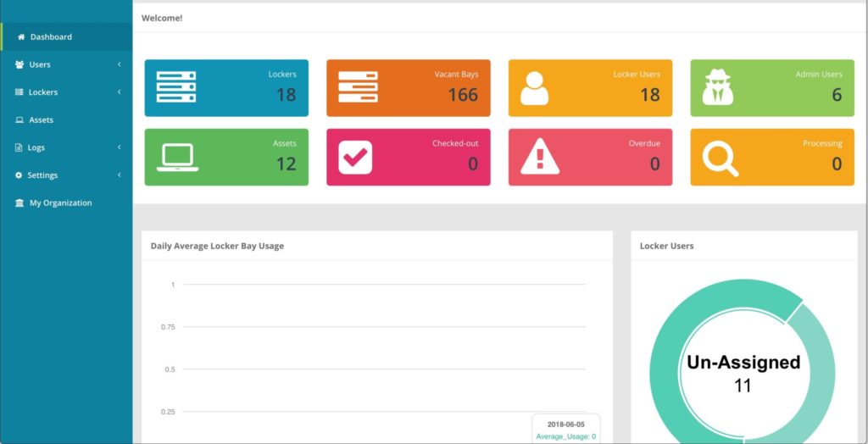
Task: Click the Logs document icon in sidebar
Action: pos(19,147)
